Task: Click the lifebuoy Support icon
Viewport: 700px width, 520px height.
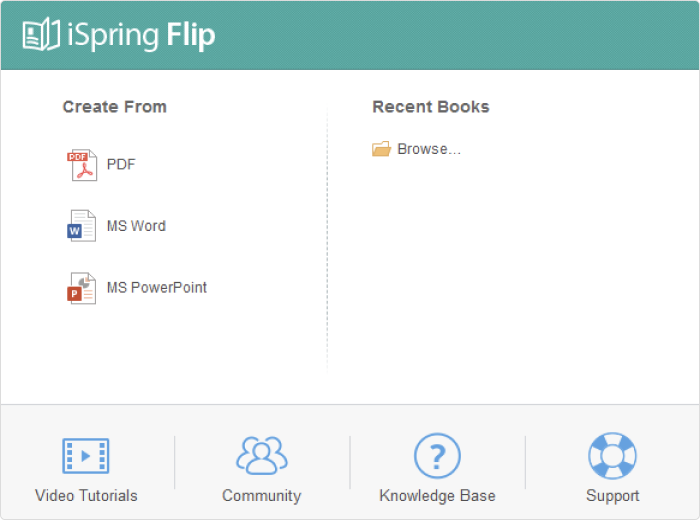Action: [612, 456]
